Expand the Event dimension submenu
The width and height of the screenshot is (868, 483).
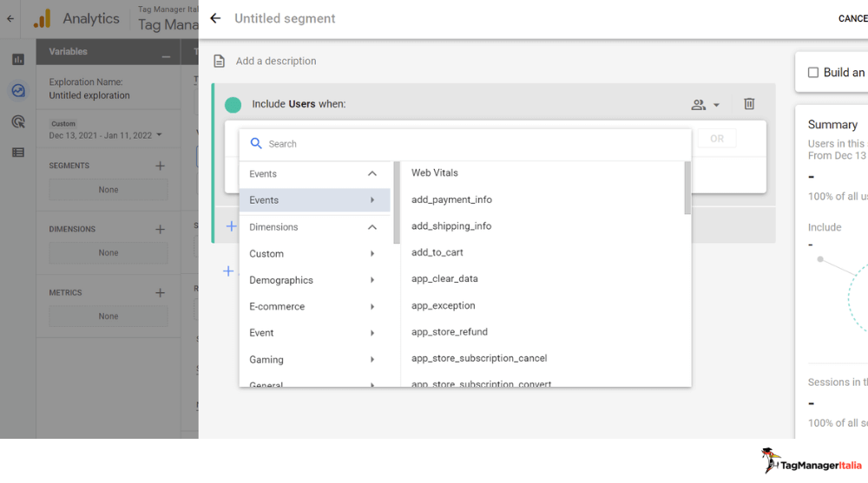click(x=314, y=332)
